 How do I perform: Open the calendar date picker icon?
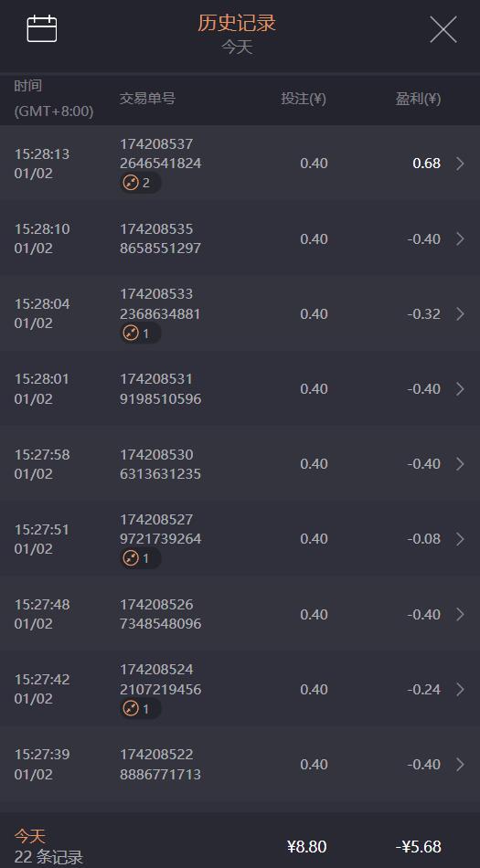click(x=42, y=28)
